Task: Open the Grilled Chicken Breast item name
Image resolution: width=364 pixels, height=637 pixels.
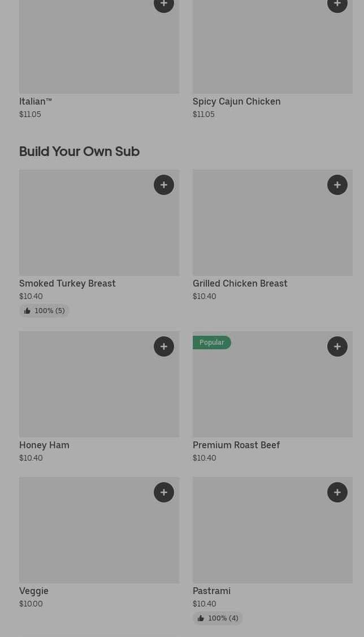Action: tap(240, 283)
